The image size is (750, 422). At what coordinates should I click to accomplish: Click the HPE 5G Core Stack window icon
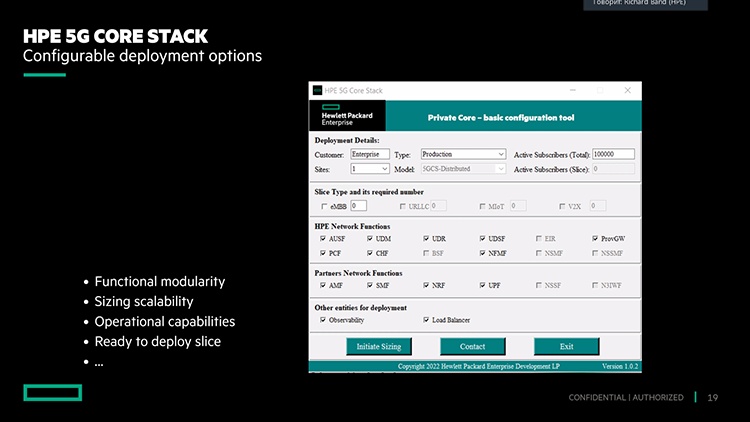click(317, 90)
